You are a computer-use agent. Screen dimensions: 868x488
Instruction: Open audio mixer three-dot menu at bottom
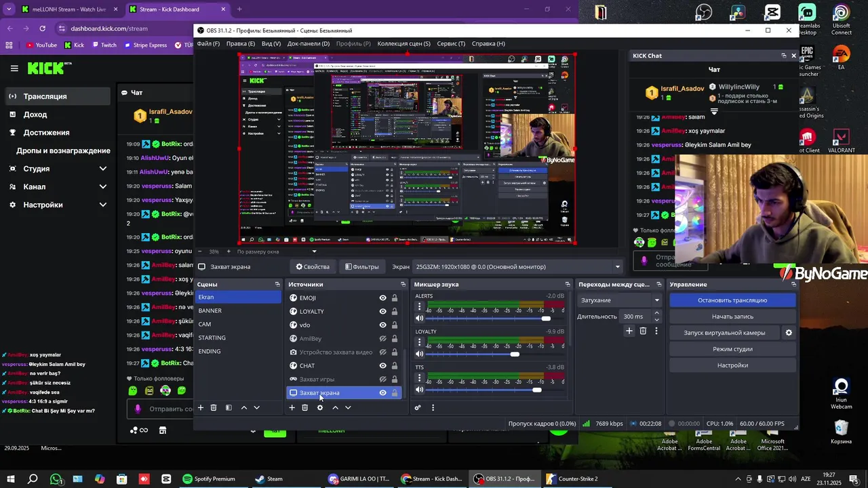(x=433, y=407)
